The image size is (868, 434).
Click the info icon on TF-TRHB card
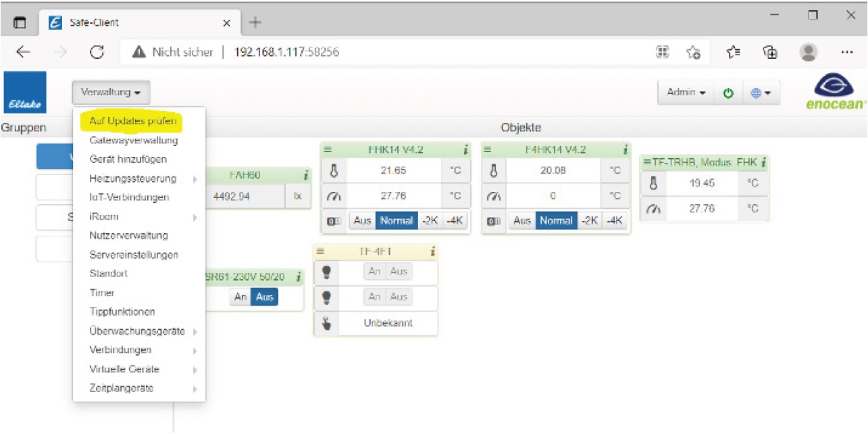(763, 162)
